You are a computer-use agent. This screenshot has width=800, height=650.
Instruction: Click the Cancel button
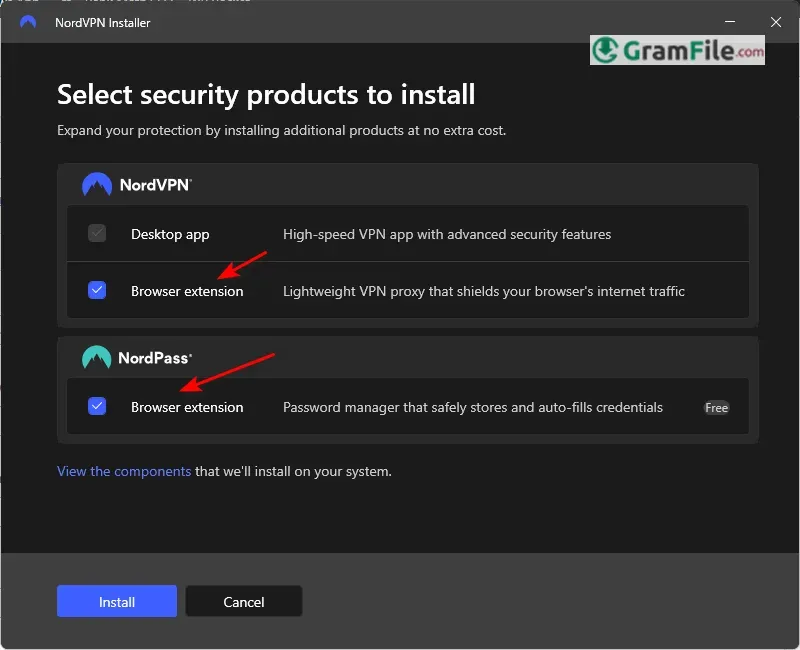(x=244, y=601)
